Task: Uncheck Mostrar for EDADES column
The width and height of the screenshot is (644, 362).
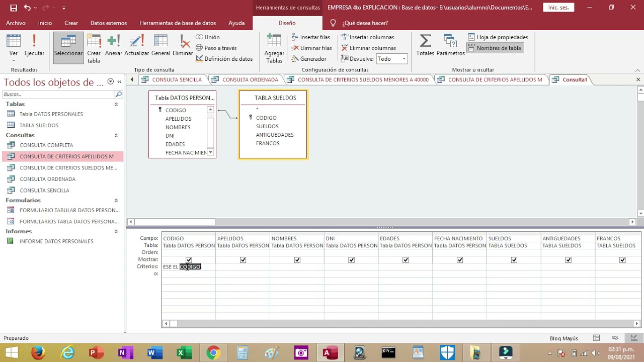Action: pyautogui.click(x=406, y=260)
